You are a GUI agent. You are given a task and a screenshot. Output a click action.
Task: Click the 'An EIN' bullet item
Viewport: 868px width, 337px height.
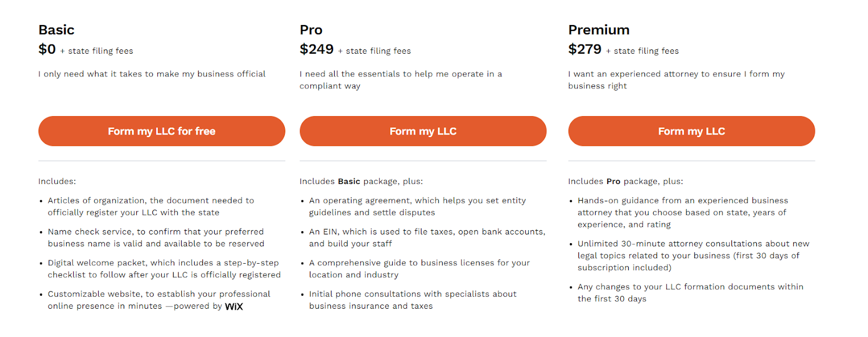click(427, 238)
